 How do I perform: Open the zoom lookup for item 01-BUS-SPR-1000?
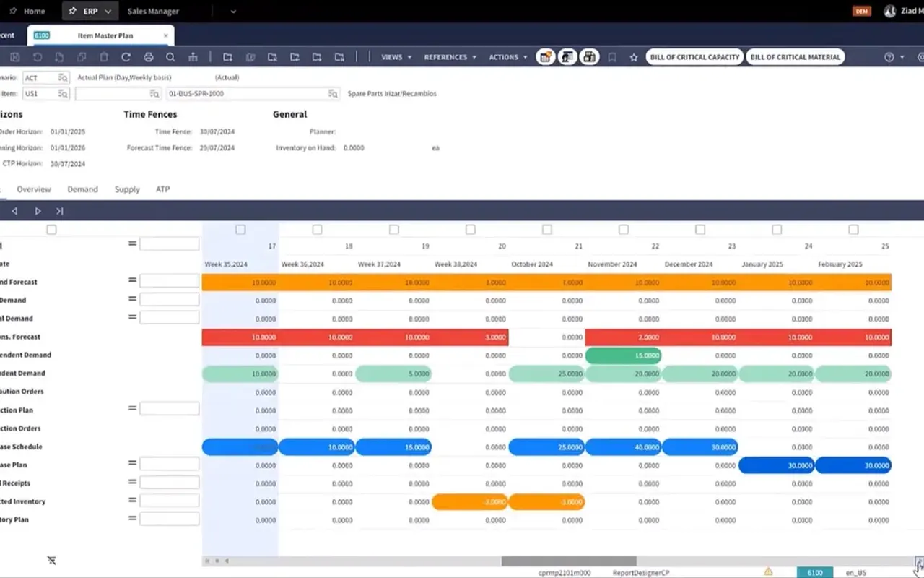tap(333, 94)
